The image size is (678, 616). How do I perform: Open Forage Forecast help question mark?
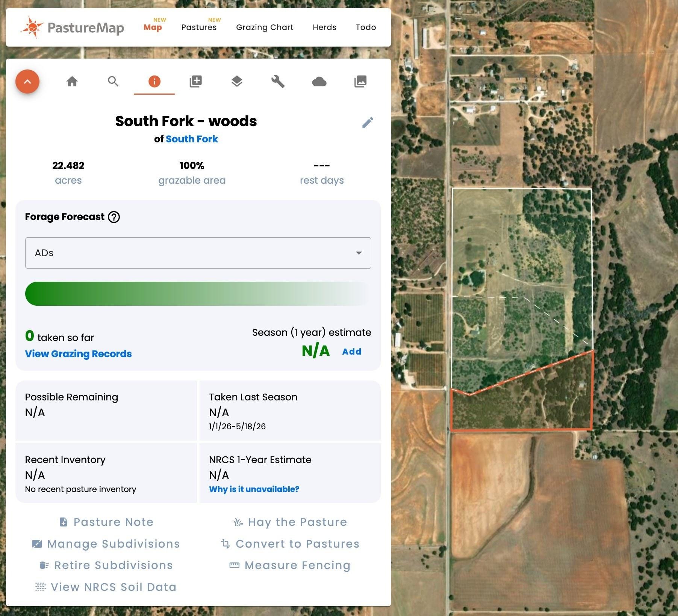point(114,217)
